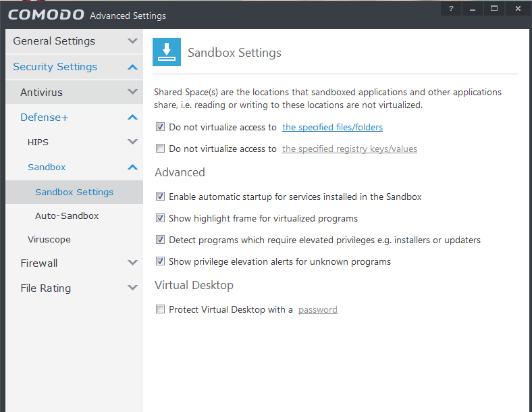Select Viruscope in the sidebar
Screen dimensions: 532x412
point(49,239)
